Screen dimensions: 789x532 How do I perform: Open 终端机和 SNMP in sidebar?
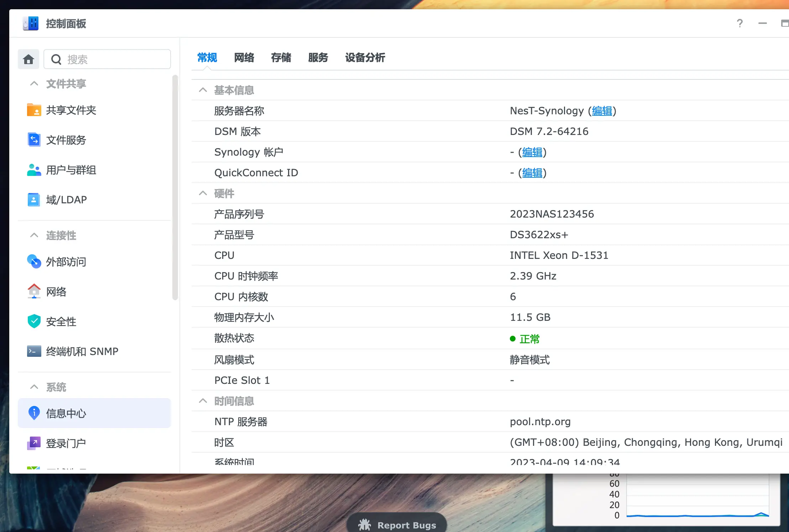94,351
